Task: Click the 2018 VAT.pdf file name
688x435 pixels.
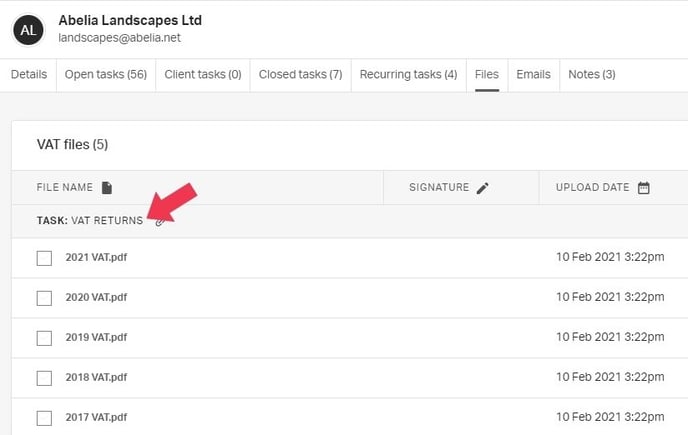Action: click(96, 377)
